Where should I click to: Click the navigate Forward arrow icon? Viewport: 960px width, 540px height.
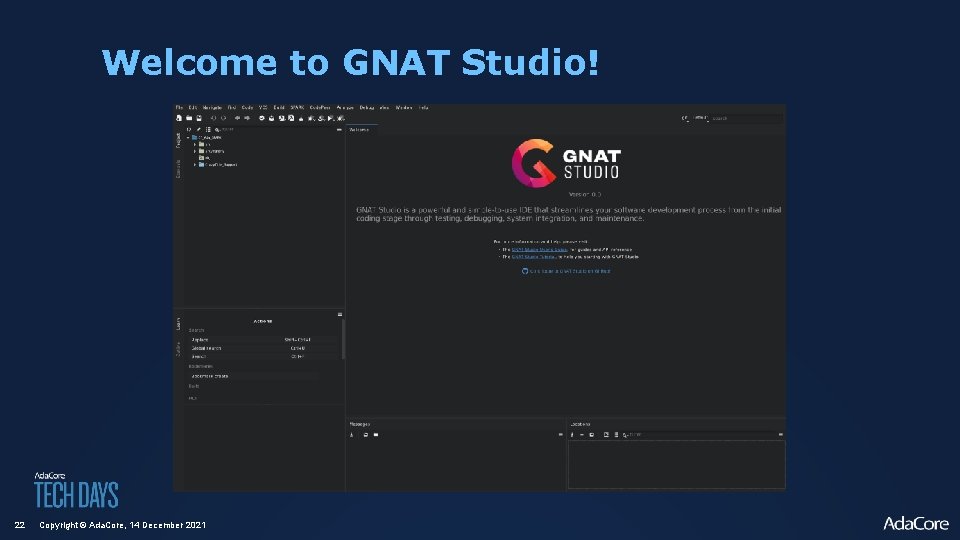click(247, 118)
